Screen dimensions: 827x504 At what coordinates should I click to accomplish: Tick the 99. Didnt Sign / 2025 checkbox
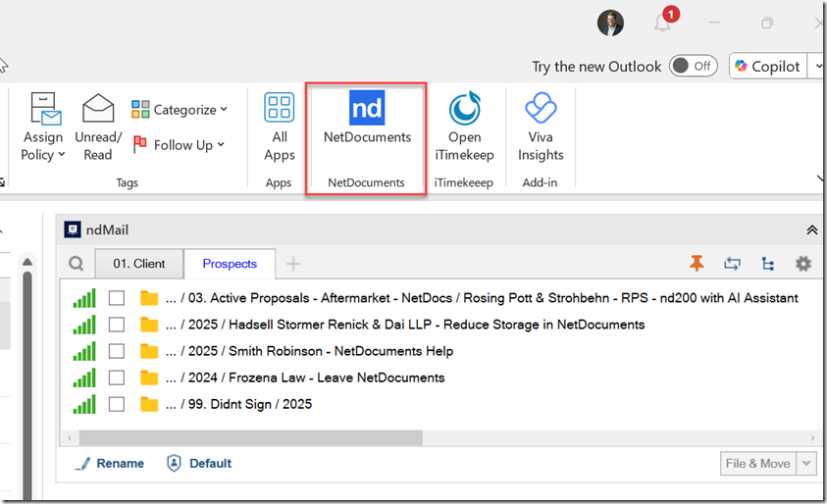pos(117,404)
